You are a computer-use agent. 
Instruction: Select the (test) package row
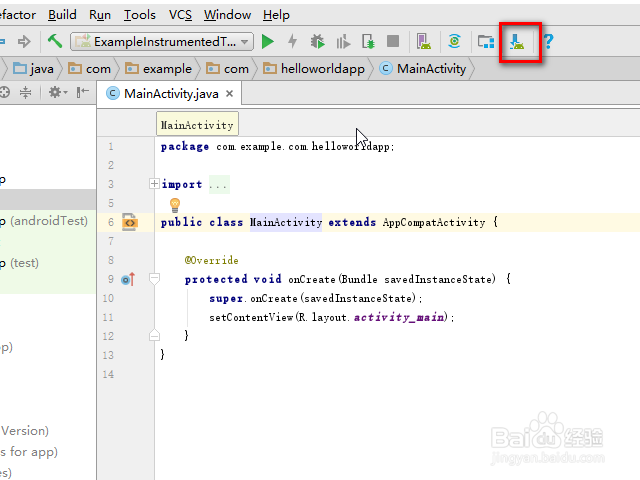pyautogui.click(x=48, y=263)
